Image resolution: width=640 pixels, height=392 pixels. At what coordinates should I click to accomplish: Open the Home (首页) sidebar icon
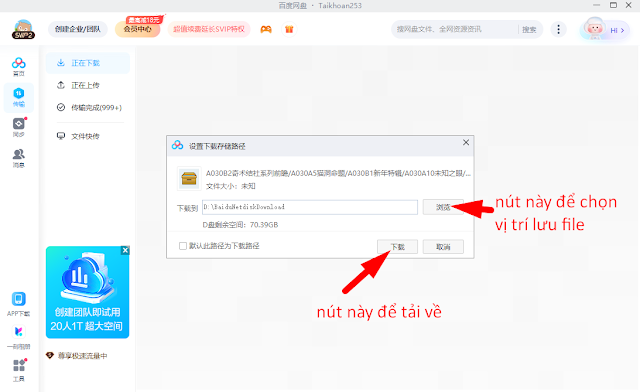pos(18,67)
